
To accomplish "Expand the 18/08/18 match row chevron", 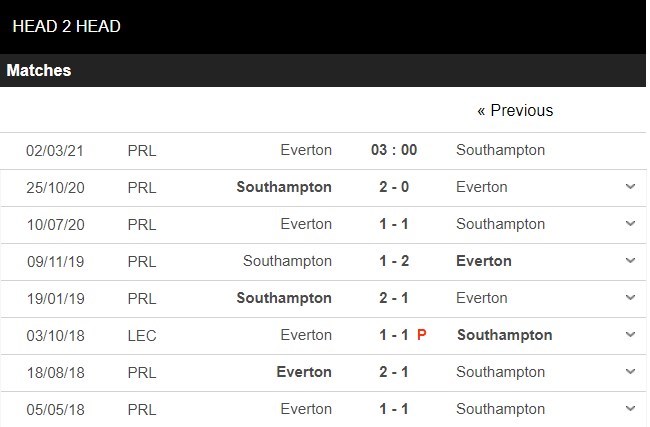I will [630, 372].
